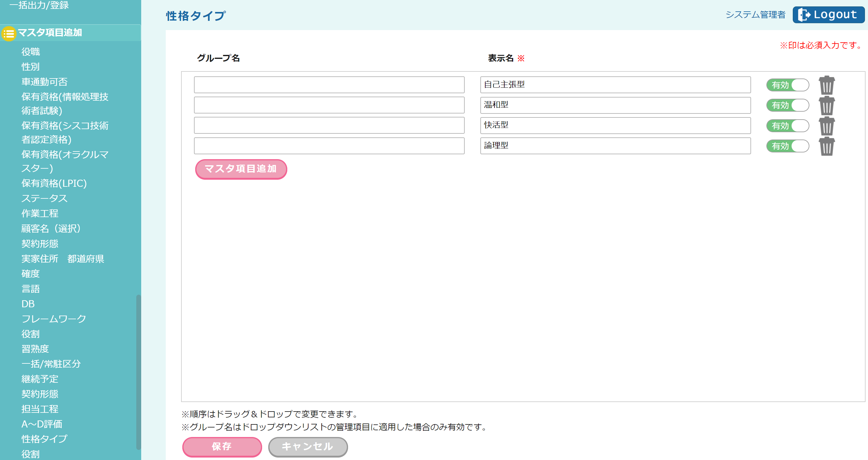Click trash icon beside 論理型

click(x=826, y=146)
